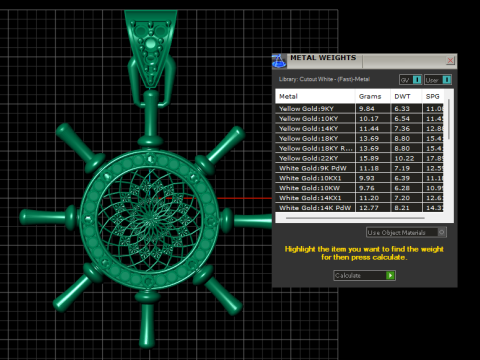Toggle the User switch
The width and height of the screenshot is (480, 360).
click(x=438, y=80)
